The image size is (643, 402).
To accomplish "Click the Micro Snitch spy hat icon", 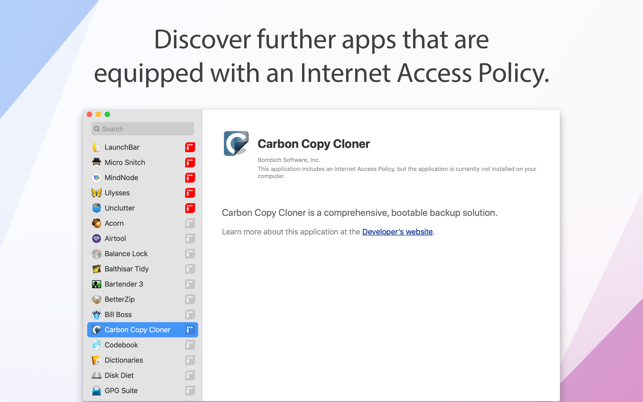I will point(96,162).
